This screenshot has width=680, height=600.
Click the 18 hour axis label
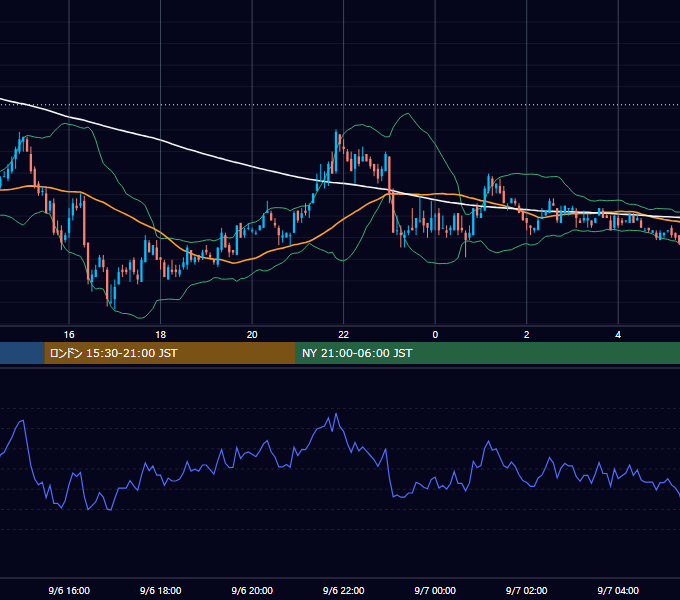[x=160, y=335]
